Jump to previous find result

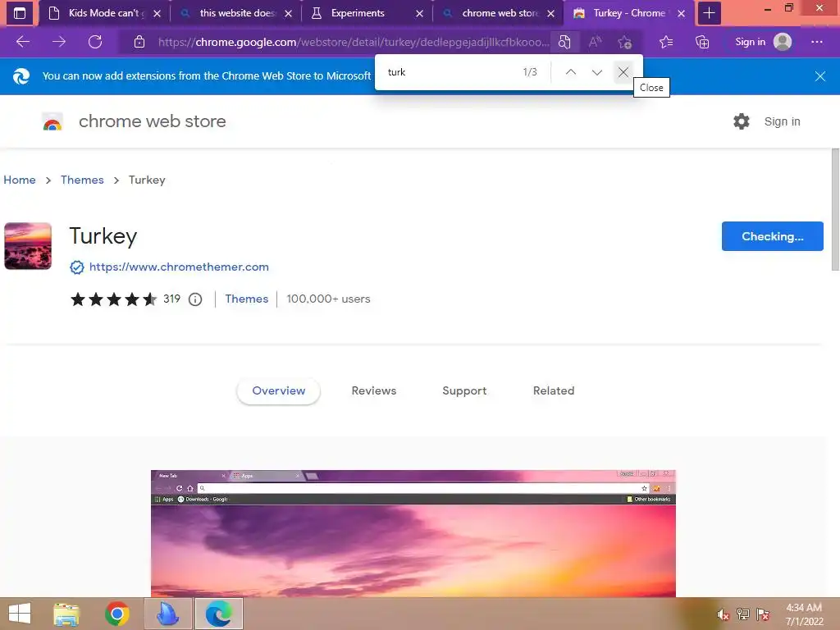571,72
